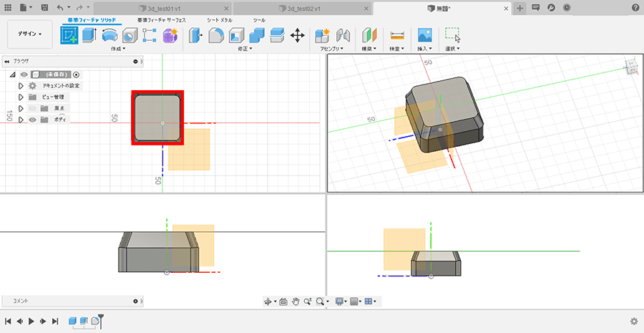
Task: Select the Pan hand tool
Action: click(295, 301)
